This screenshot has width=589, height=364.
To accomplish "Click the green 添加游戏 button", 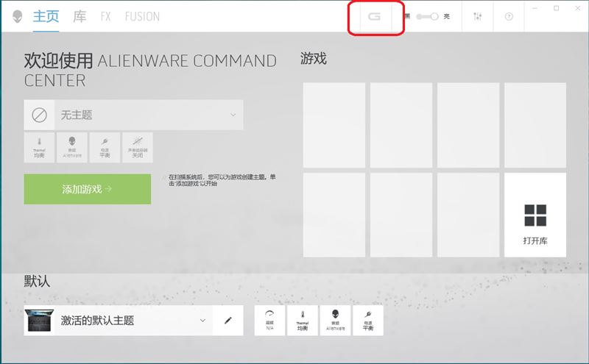I will (x=88, y=189).
